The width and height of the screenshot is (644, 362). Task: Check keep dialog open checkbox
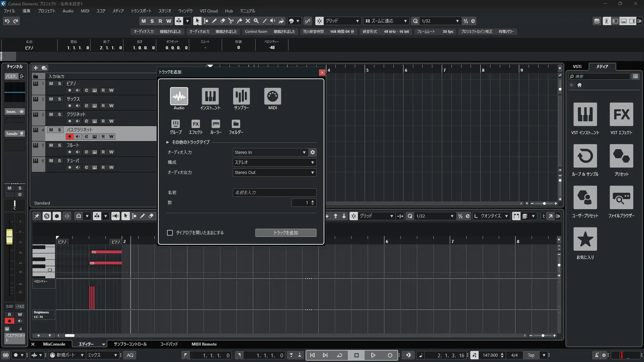[170, 233]
